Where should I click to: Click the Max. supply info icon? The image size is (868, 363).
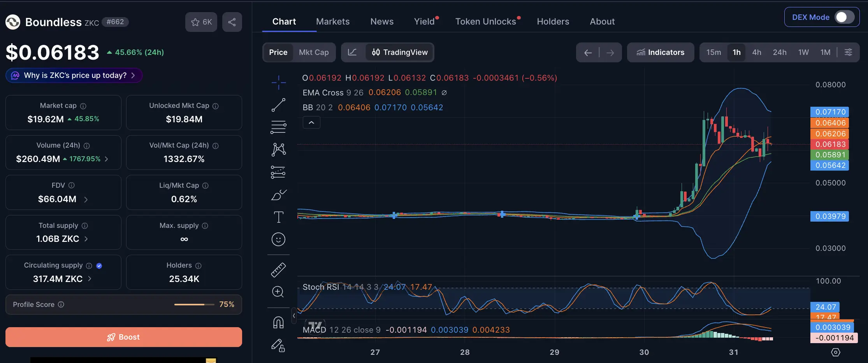coord(205,226)
